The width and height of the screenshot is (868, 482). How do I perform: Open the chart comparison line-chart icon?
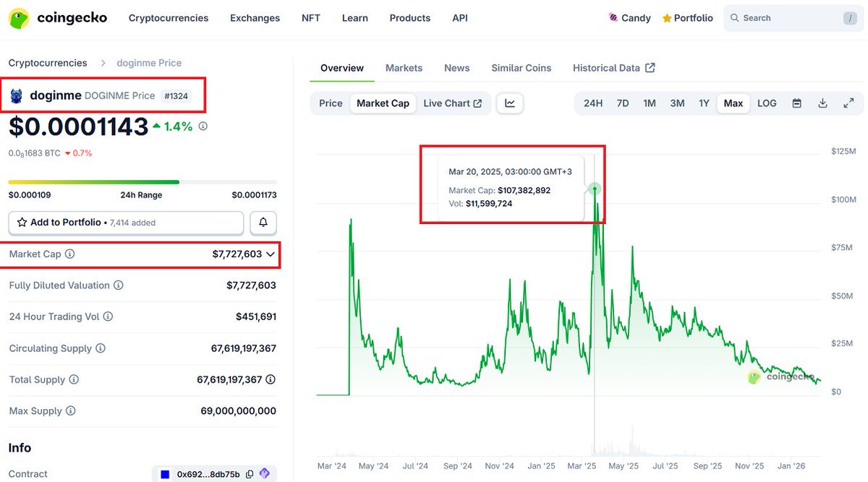point(510,103)
